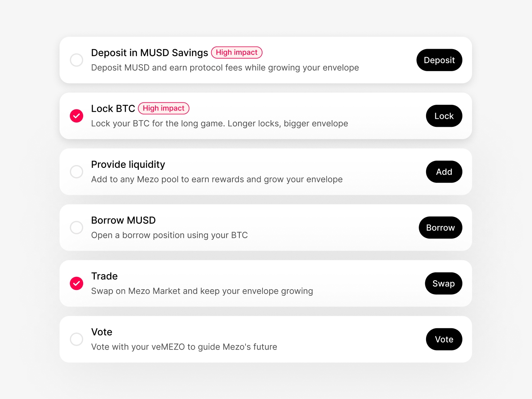Select the Borrow MUSD heading

coord(123,220)
